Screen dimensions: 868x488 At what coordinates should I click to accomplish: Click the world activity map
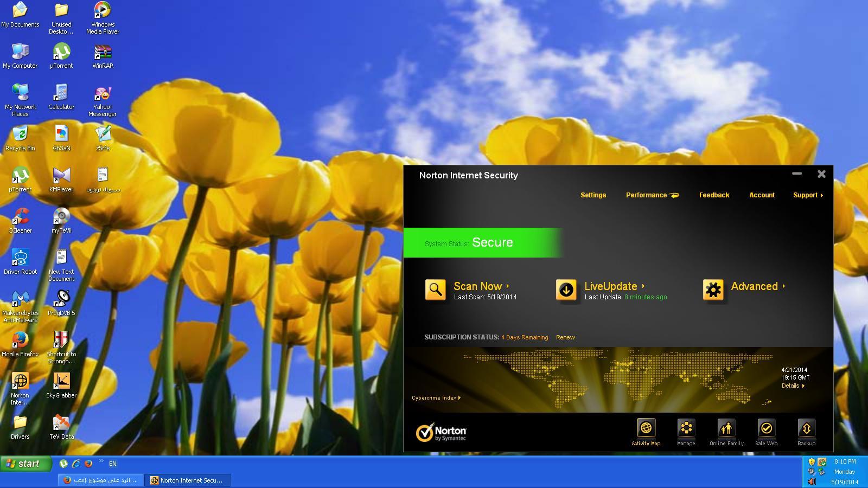point(618,380)
